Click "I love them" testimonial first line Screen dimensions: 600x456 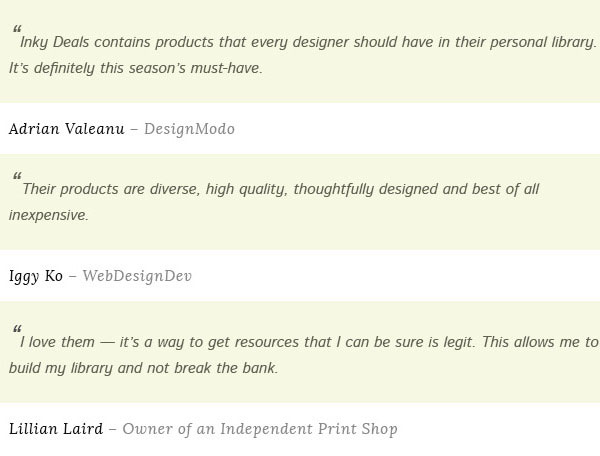[x=309, y=342]
